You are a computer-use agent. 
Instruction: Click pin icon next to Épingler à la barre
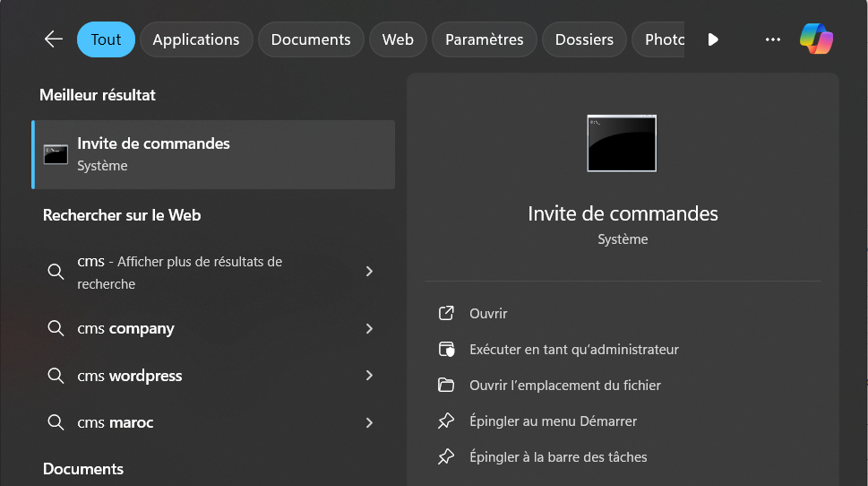click(446, 457)
